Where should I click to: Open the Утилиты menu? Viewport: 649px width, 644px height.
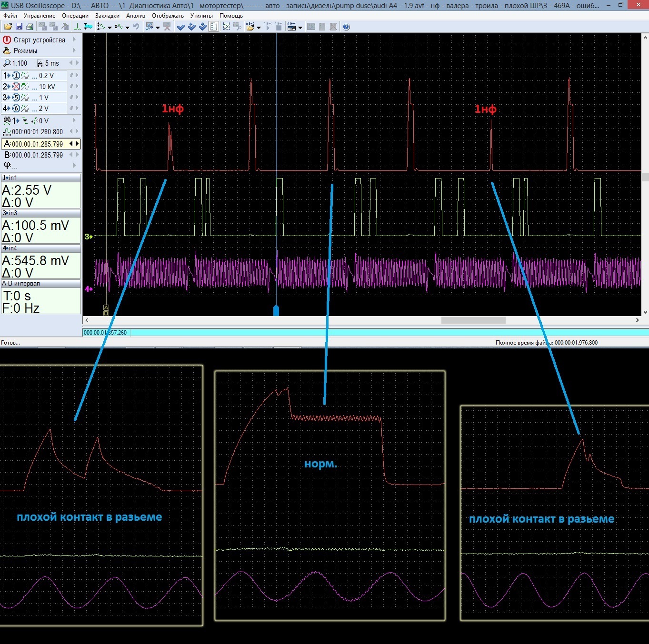tap(202, 16)
